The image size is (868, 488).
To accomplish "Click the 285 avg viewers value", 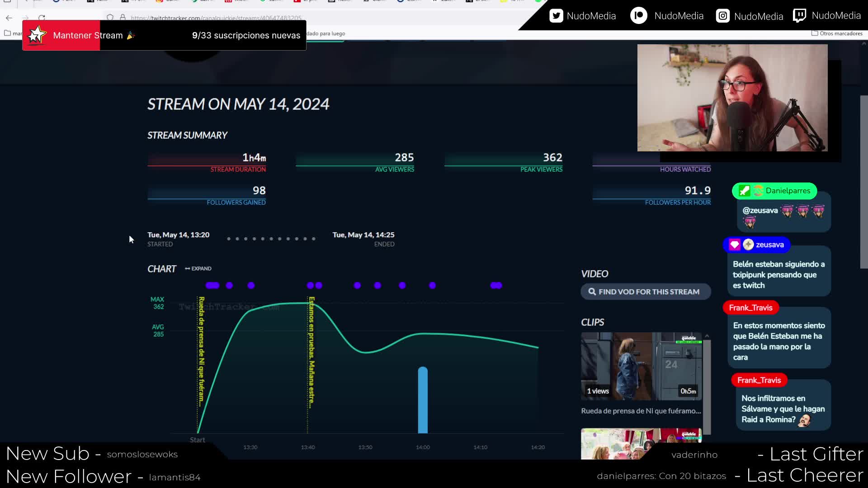I will point(404,157).
